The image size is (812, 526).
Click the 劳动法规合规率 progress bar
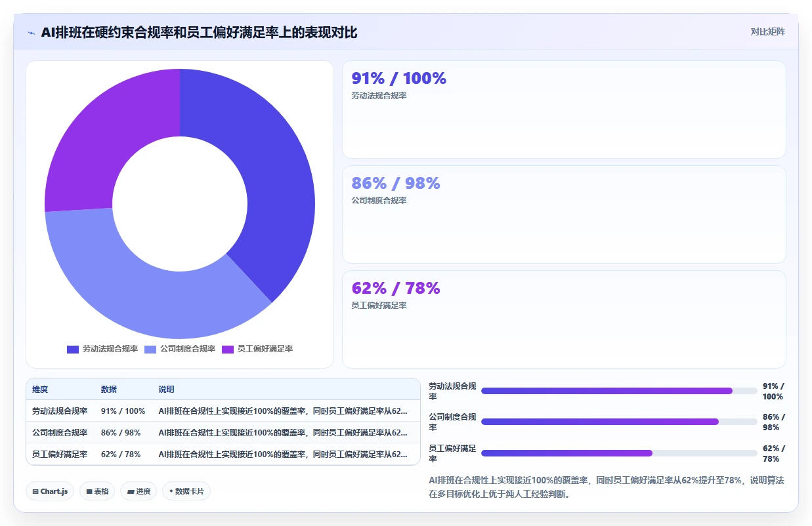tap(619, 391)
